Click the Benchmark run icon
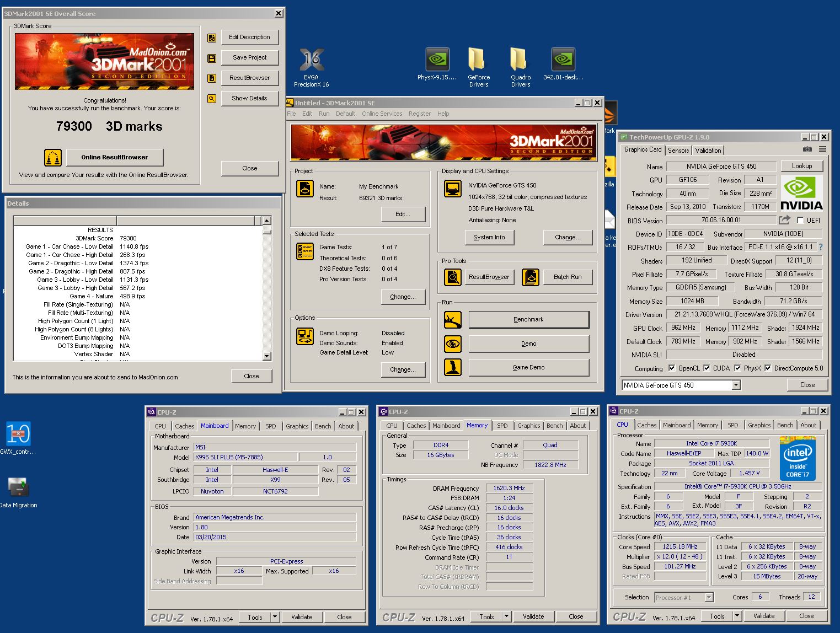 point(453,319)
